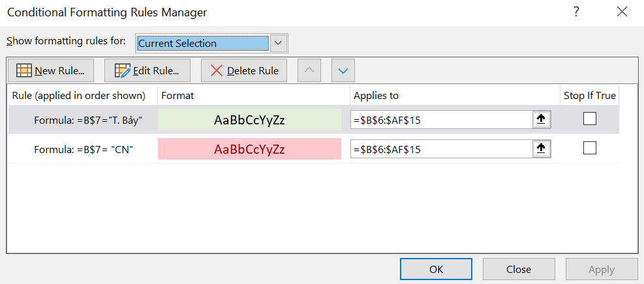Collapse dialog via CN rule range selector
The image size is (644, 284).
click(542, 149)
